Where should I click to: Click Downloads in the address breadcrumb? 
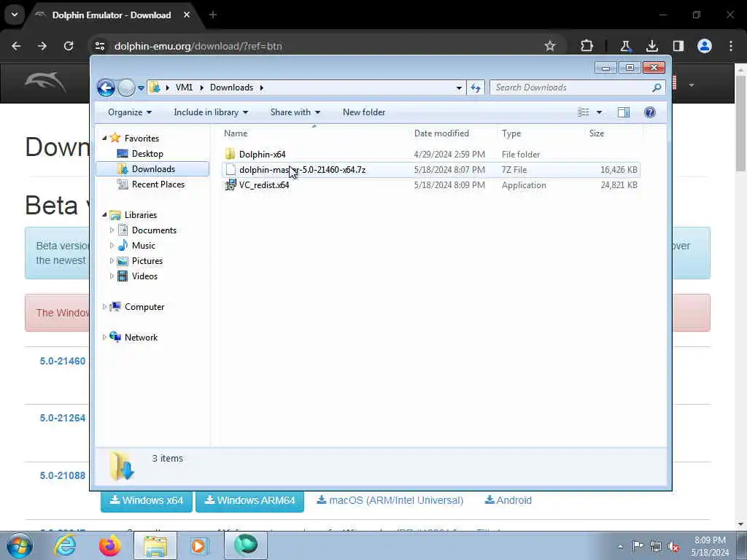(231, 87)
